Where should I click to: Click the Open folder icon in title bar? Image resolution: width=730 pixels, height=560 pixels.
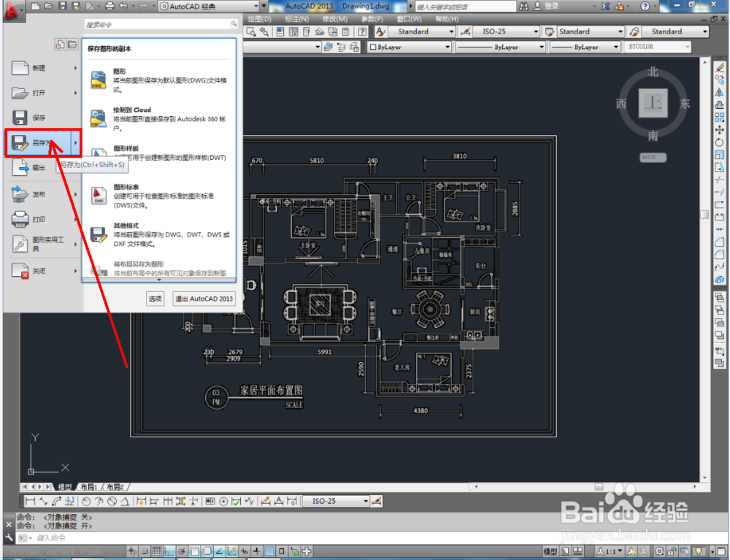pos(49,6)
